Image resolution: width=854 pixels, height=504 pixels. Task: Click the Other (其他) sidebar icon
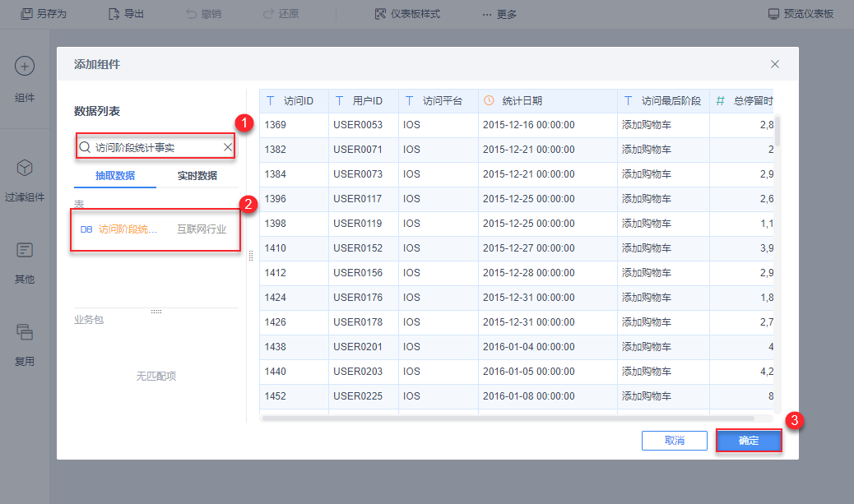pos(25,251)
